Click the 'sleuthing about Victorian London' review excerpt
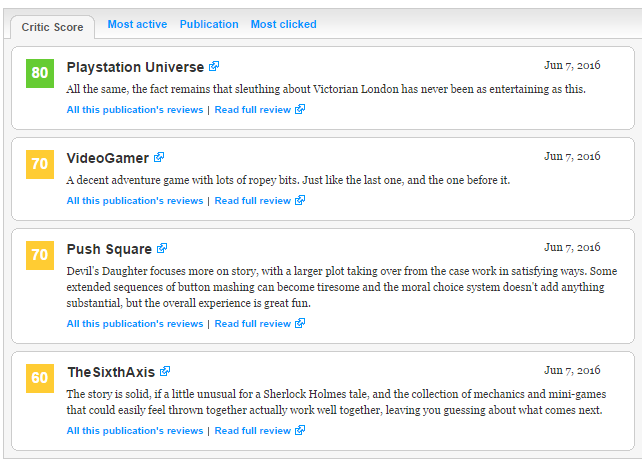The width and height of the screenshot is (642, 459). coord(326,89)
